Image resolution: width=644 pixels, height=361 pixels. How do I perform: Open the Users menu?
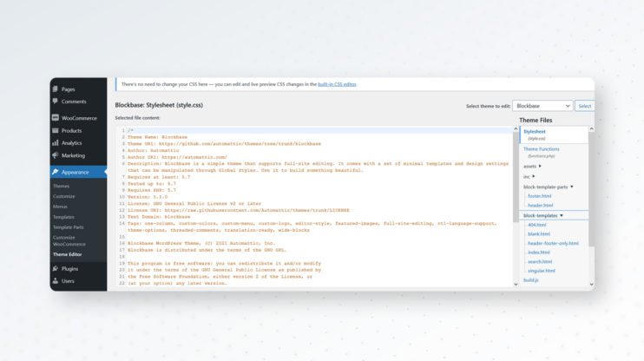point(68,281)
